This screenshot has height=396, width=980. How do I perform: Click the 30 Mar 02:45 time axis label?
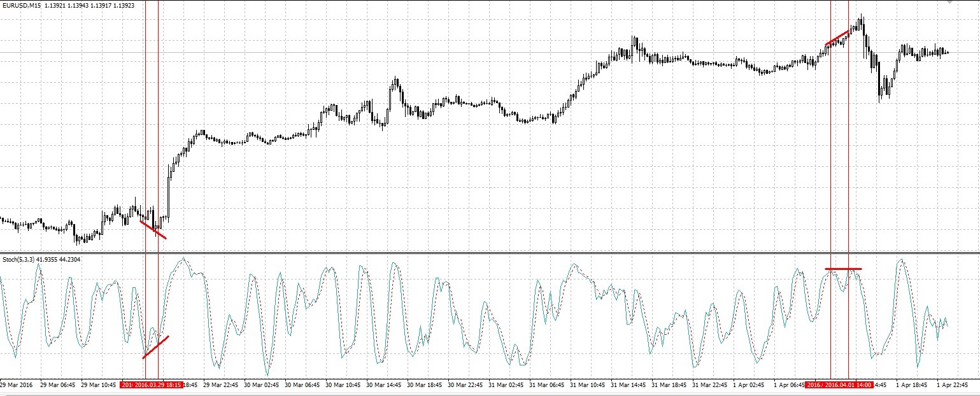point(262,385)
